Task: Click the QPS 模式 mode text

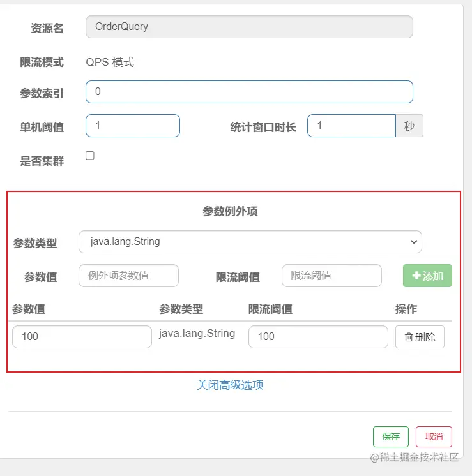Action: tap(110, 63)
